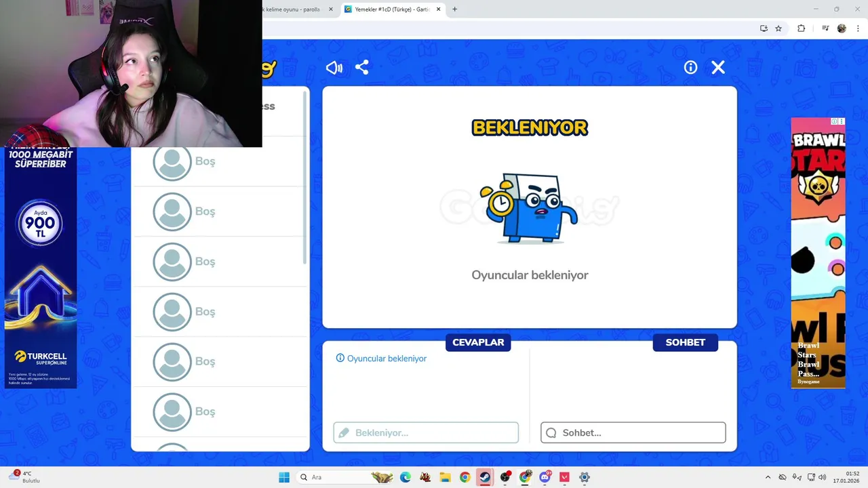Image resolution: width=868 pixels, height=488 pixels.
Task: Open the Chrome profile avatar
Action: [x=842, y=28]
